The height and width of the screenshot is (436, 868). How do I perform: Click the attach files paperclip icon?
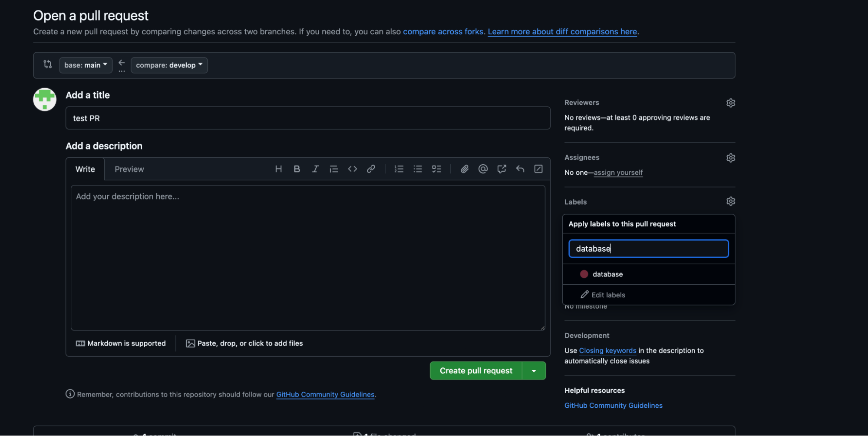464,169
